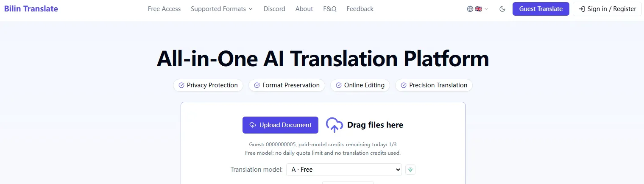Click the Upload Document button
Viewport: 644px width, 184px height.
280,125
